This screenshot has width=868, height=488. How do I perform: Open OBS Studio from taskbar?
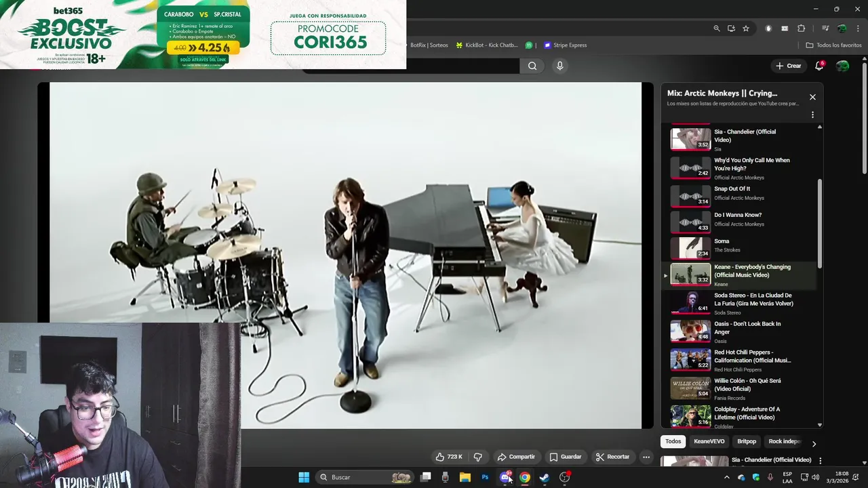tap(564, 477)
